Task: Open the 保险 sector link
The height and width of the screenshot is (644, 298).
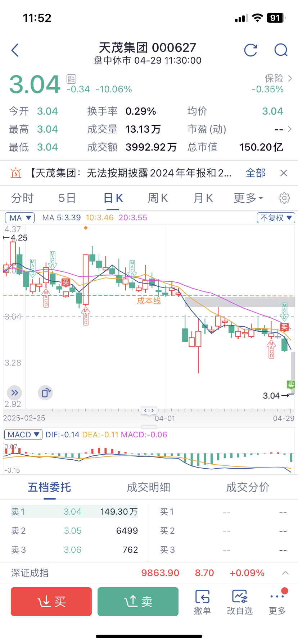Action: [x=277, y=78]
